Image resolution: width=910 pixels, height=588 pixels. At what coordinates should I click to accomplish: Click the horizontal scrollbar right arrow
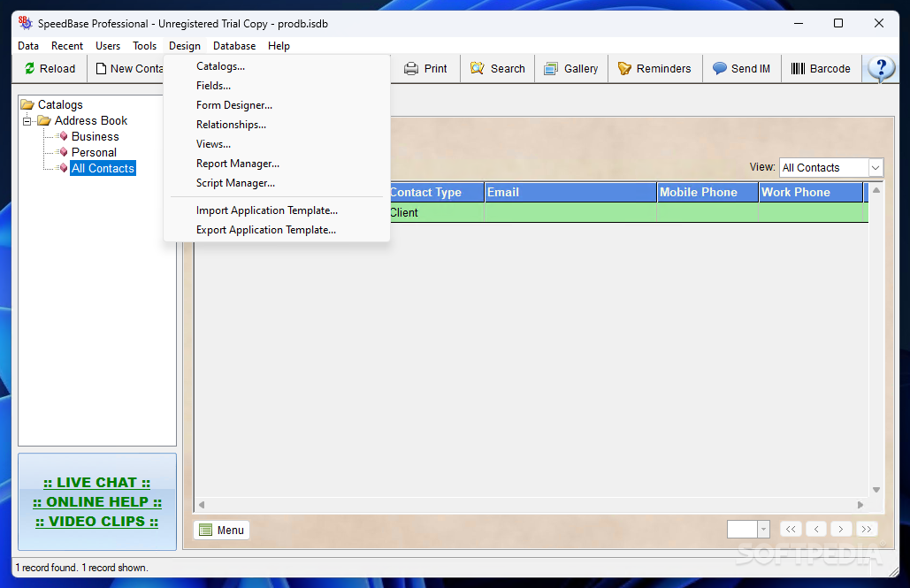point(860,504)
